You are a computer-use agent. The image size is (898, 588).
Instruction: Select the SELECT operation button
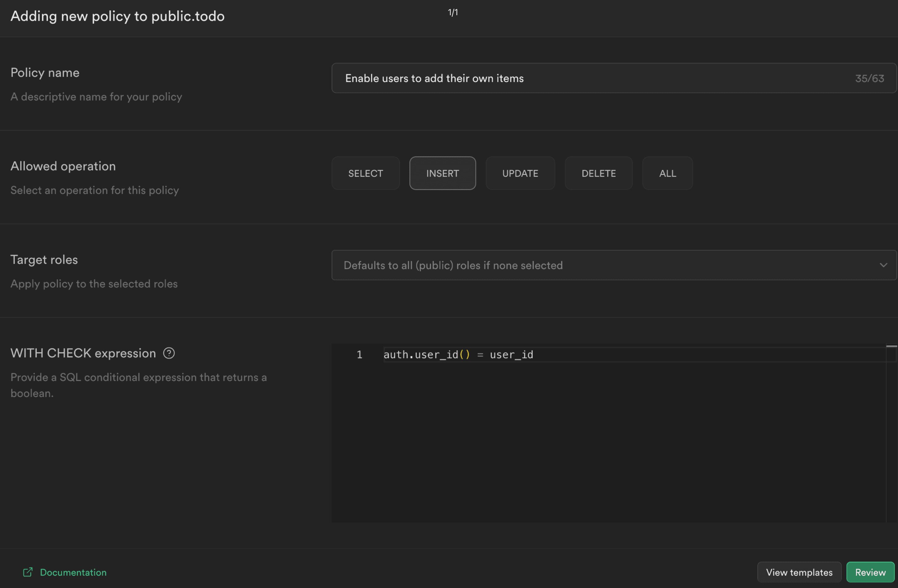point(365,173)
